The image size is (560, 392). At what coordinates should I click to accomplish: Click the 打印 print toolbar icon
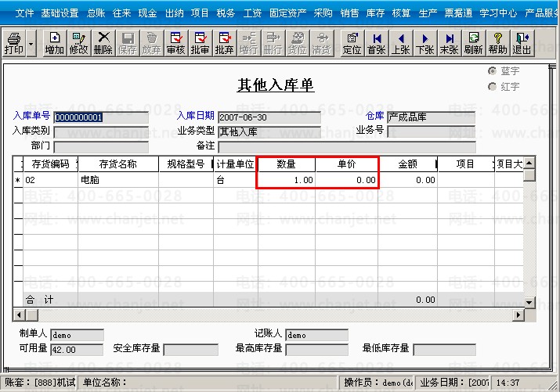[x=14, y=44]
